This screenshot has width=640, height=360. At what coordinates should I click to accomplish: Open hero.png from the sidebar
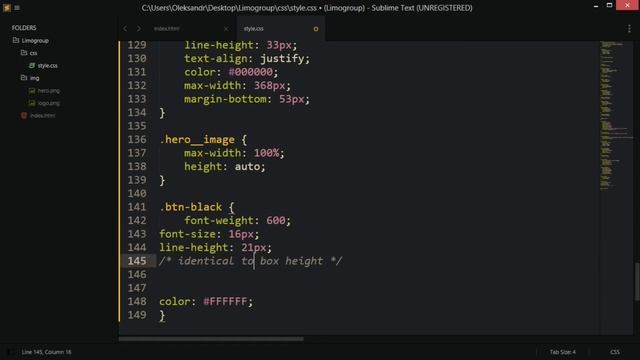[x=49, y=91]
